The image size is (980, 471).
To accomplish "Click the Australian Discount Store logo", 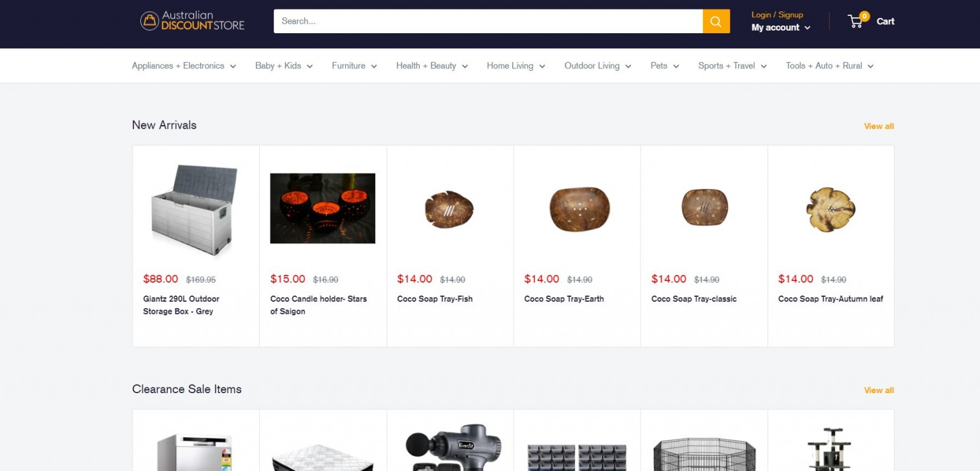I will pos(193,20).
